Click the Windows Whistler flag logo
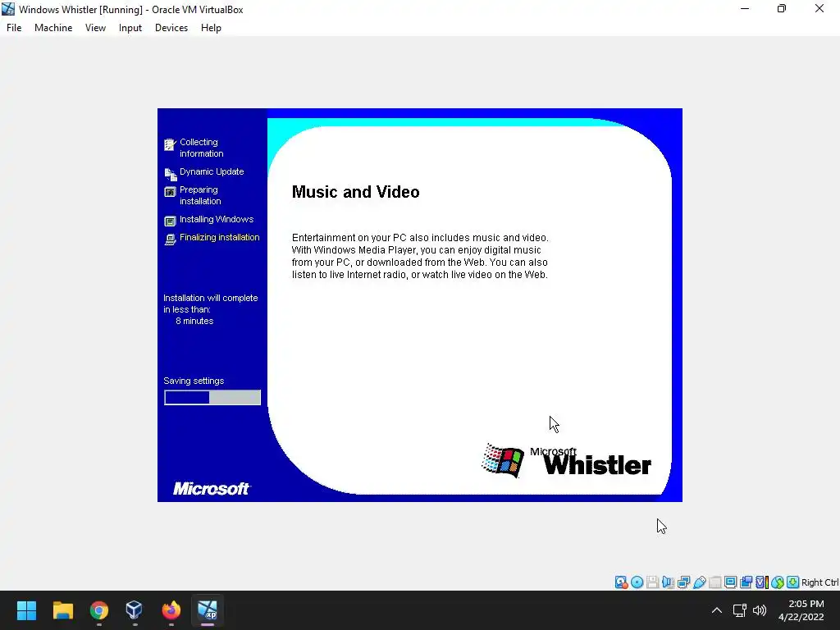 coord(503,460)
